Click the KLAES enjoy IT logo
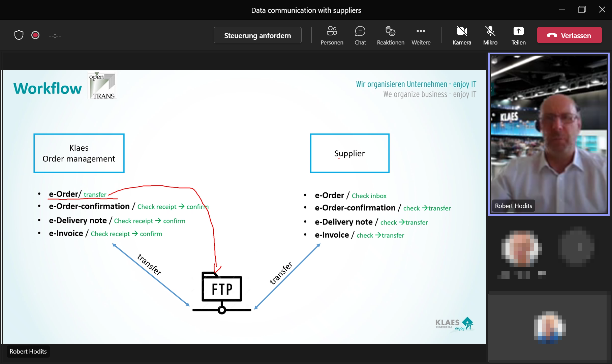Viewport: 612px width, 364px height. click(x=454, y=324)
